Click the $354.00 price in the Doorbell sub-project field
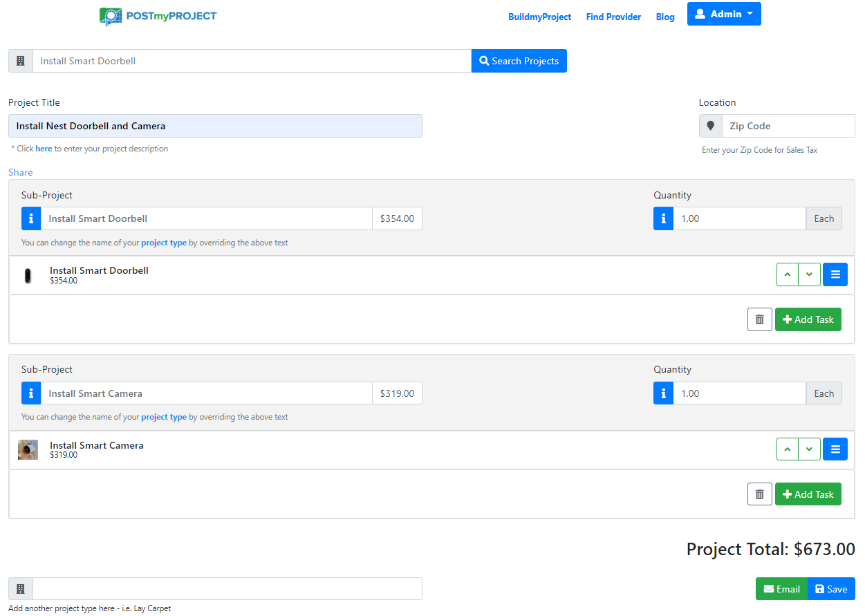 pyautogui.click(x=398, y=218)
